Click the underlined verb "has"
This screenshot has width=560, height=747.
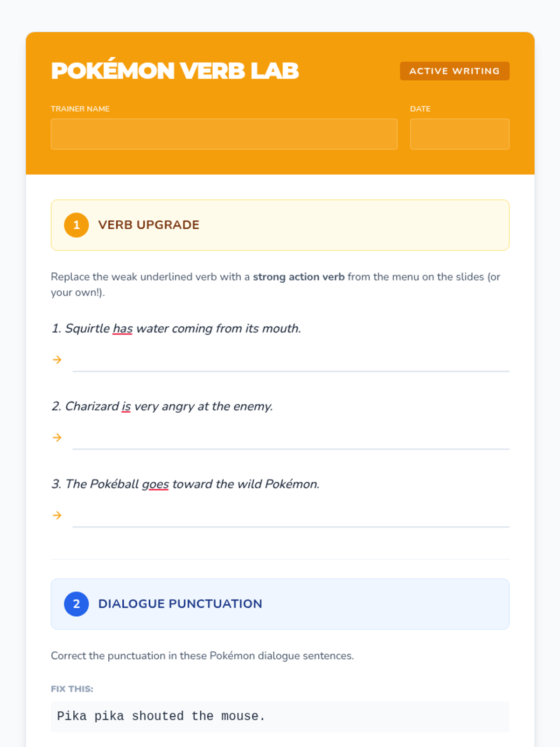tap(123, 329)
